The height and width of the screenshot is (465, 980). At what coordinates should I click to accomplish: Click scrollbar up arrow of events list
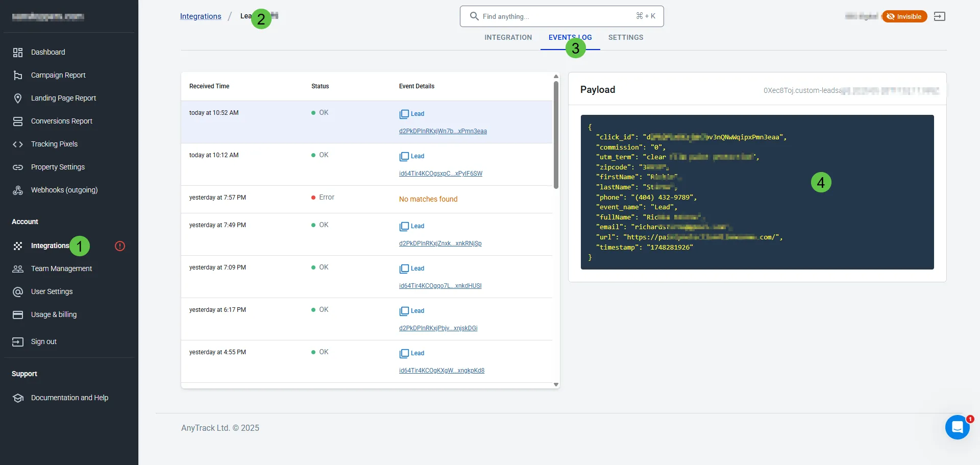pos(556,77)
